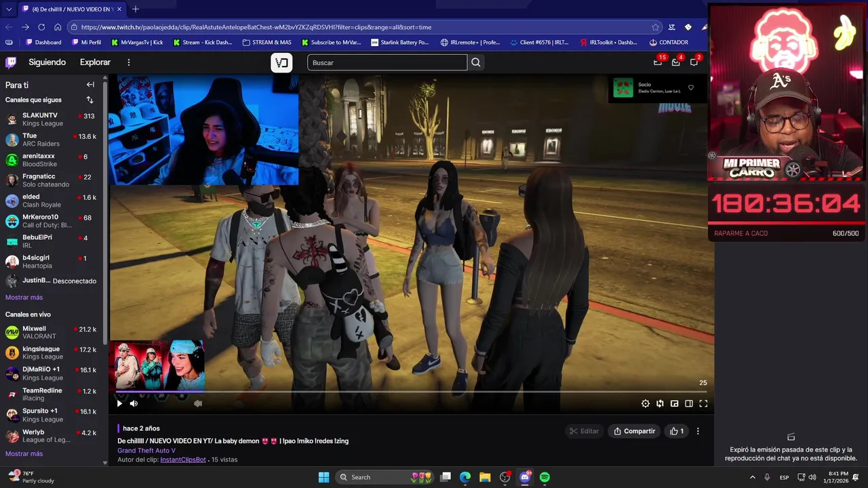The image size is (868, 488).
Task: Open Discord from the taskbar
Action: click(525, 477)
